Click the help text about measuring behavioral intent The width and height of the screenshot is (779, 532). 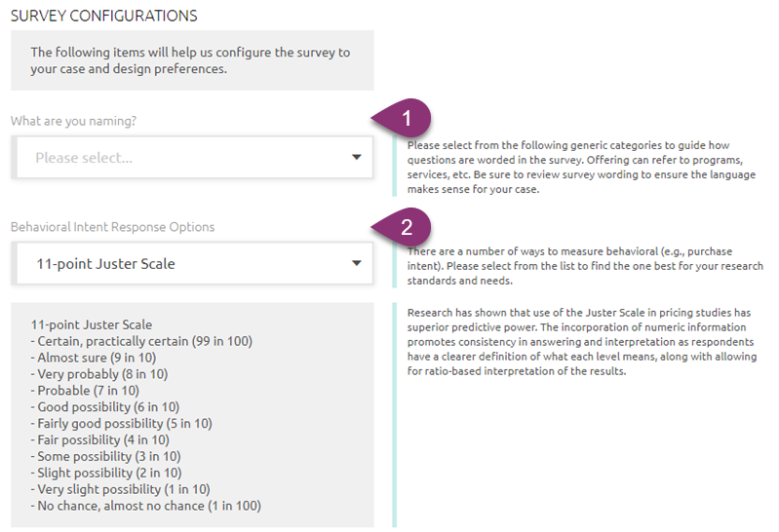[x=585, y=266]
